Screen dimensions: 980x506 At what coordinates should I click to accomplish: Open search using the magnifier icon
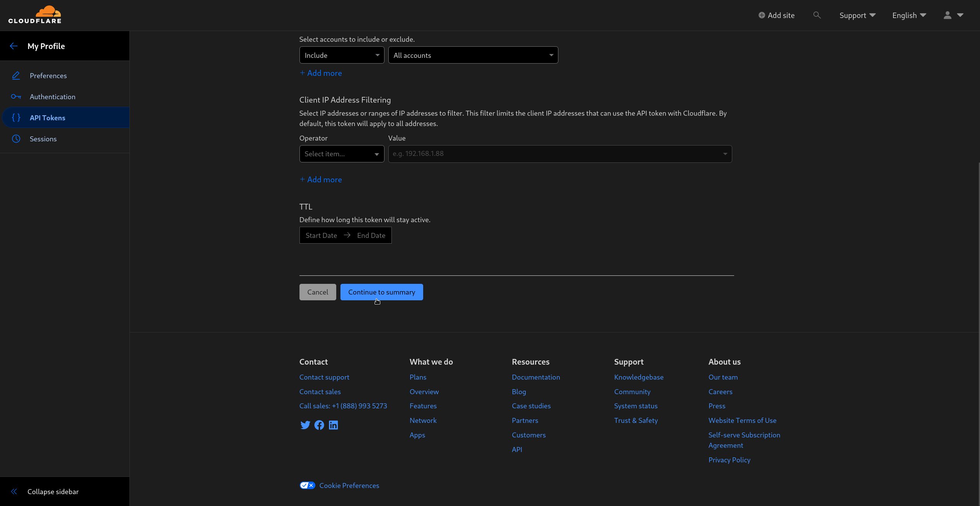pyautogui.click(x=817, y=15)
